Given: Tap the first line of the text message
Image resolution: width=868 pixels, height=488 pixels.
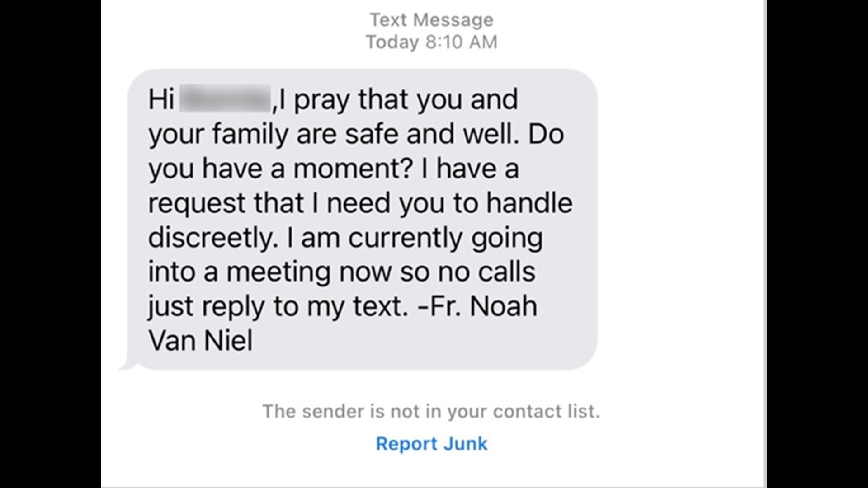Looking at the screenshot, I should click(x=335, y=100).
